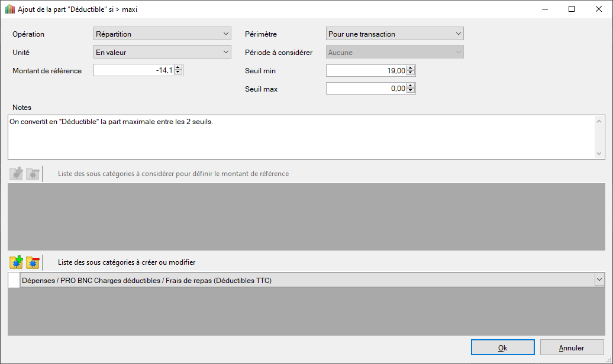Viewport: 613px width, 364px height.
Task: Click the add sub-category icon with green plus
Action: coord(16,262)
